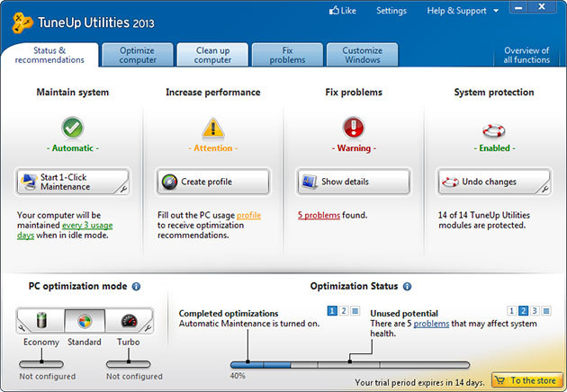Click the red Warning exclamation icon

tap(354, 127)
